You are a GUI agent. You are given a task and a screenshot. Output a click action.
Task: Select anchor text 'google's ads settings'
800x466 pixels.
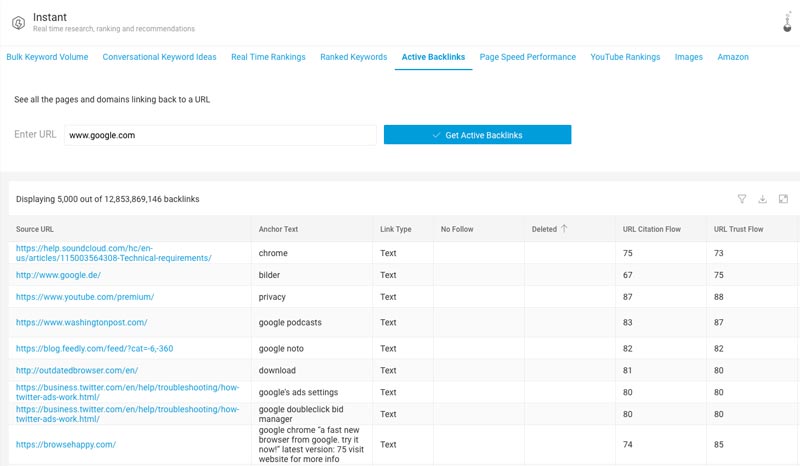pos(298,393)
